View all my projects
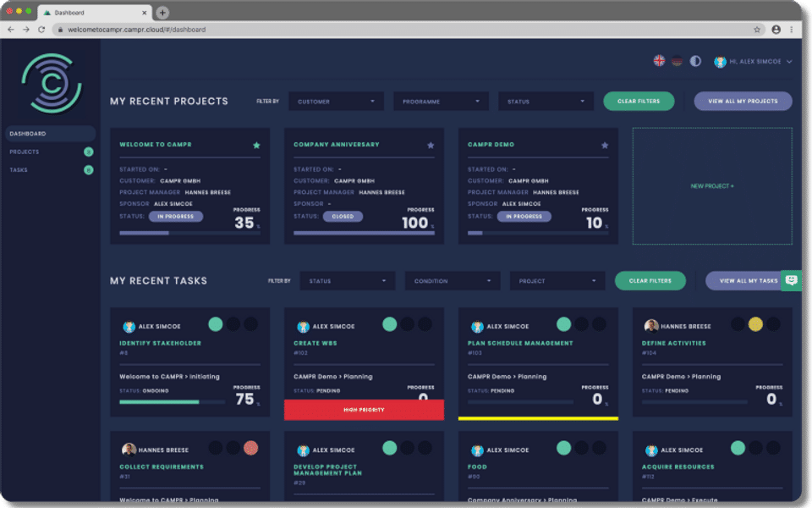 tap(743, 101)
